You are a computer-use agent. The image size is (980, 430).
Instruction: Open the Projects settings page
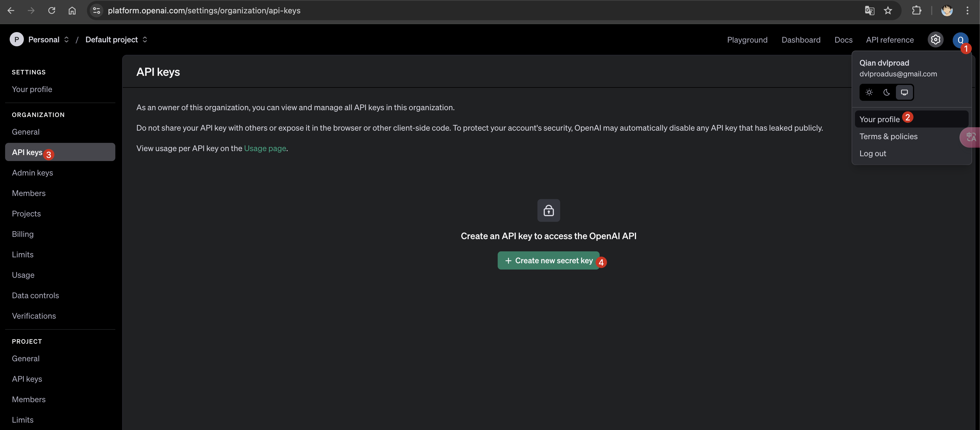pyautogui.click(x=60, y=214)
